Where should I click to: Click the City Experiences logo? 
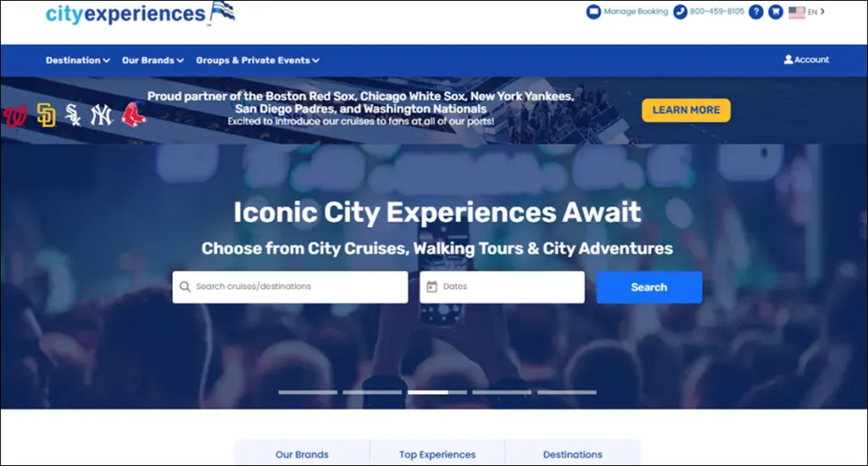pos(141,14)
